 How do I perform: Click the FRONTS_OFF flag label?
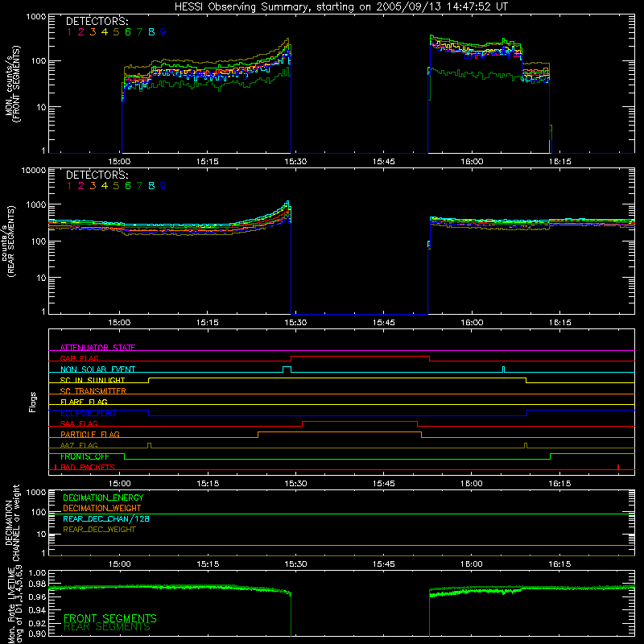pos(85,456)
